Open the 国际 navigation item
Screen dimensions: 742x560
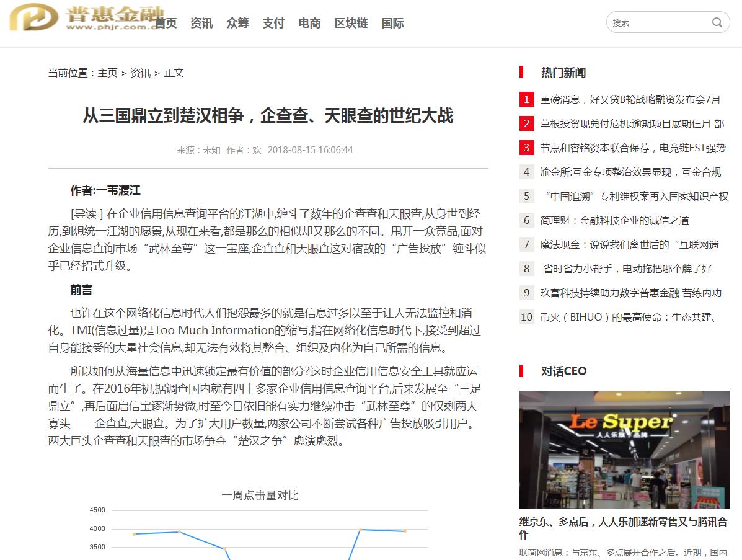tap(393, 23)
